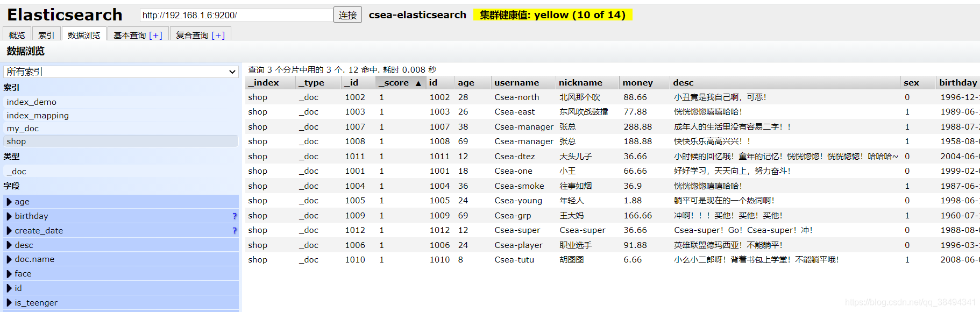Click the desc cell 好好学习,天天向上,努力奋斗!
Viewport: 980px width, 312px height.
[x=732, y=171]
